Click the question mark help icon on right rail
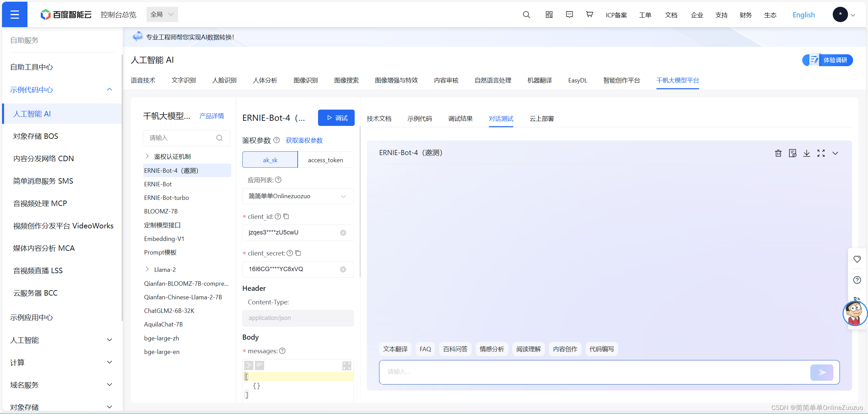 pyautogui.click(x=857, y=280)
